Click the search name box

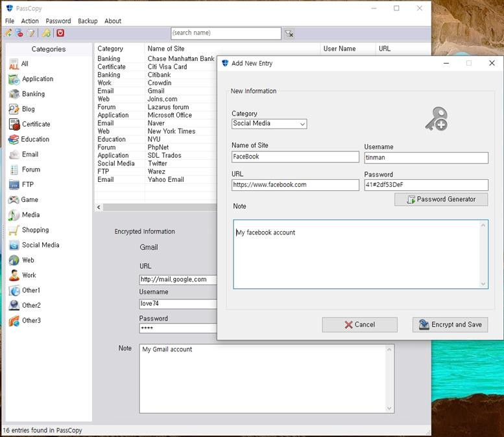coord(226,33)
